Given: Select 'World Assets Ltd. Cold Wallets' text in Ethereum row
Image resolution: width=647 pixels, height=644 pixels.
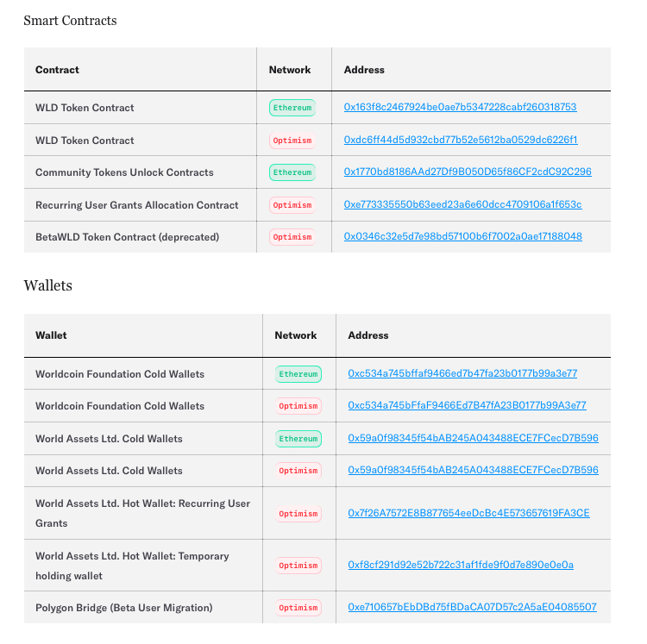Looking at the screenshot, I should [109, 439].
